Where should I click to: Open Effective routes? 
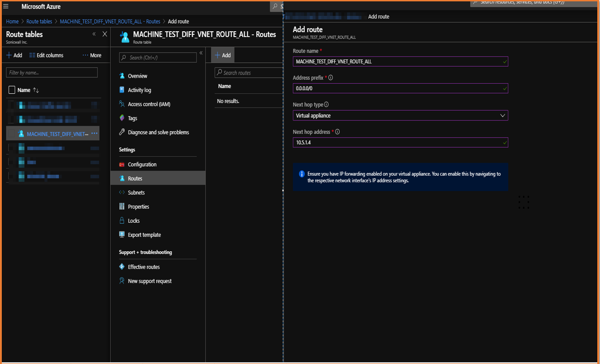tap(144, 267)
